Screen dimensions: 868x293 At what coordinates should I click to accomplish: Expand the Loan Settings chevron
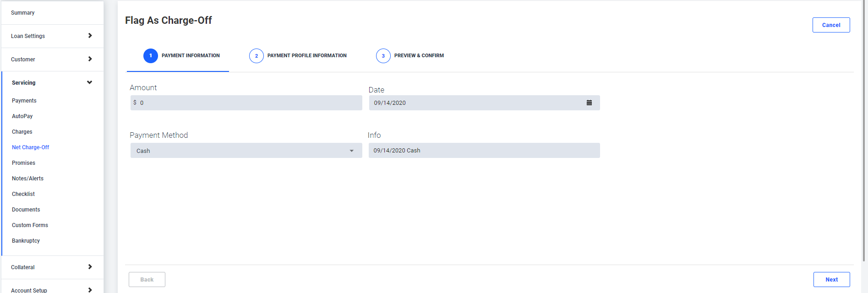[x=90, y=36]
